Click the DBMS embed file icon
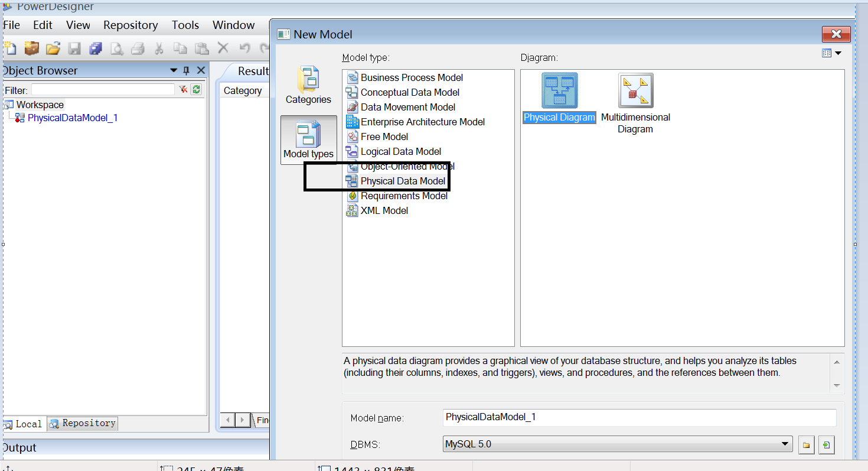Viewport: 868px width, 471px height. coord(827,445)
